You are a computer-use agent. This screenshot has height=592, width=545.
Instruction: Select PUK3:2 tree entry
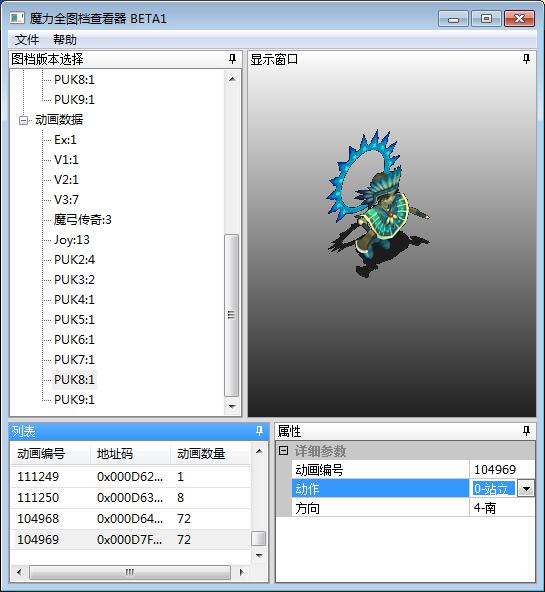point(74,280)
